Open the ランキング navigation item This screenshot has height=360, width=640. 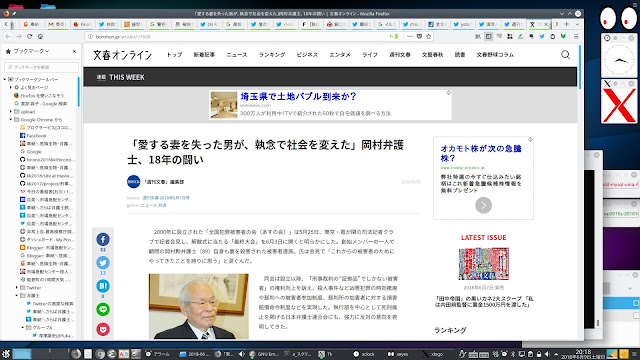click(272, 55)
